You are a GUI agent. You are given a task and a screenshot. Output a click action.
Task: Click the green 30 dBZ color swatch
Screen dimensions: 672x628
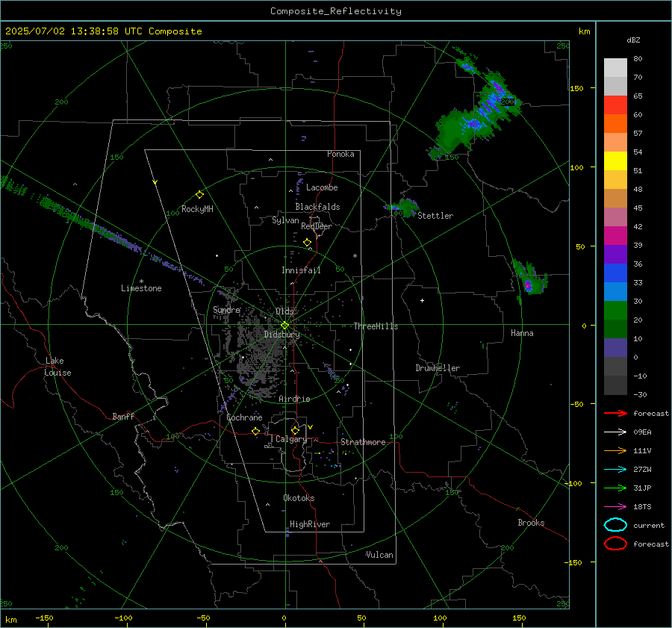pyautogui.click(x=615, y=311)
